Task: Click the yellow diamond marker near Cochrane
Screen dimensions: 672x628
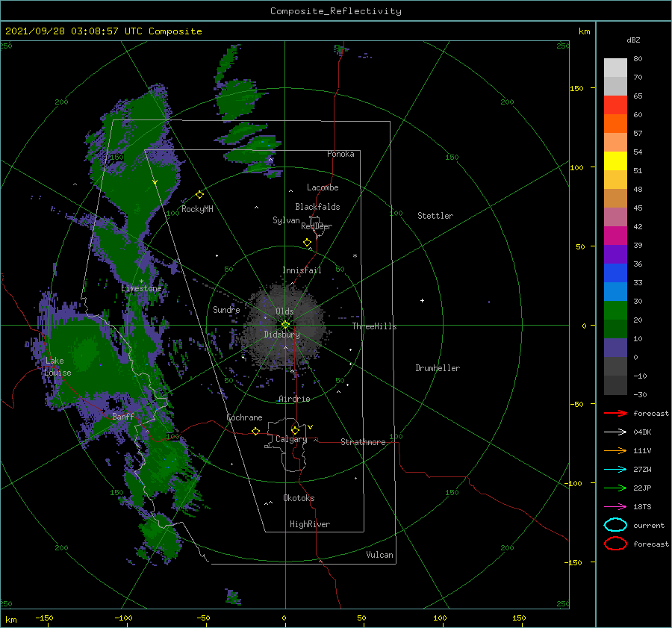Action: click(256, 432)
